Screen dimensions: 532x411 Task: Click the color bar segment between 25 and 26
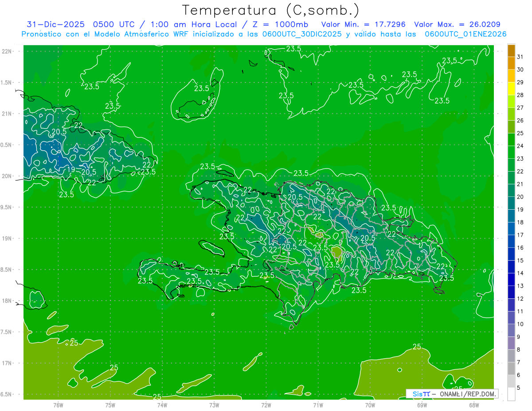coord(511,127)
